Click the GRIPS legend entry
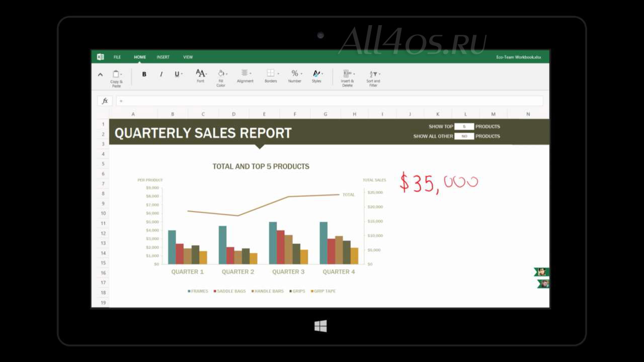The width and height of the screenshot is (644, 362). coord(297,291)
